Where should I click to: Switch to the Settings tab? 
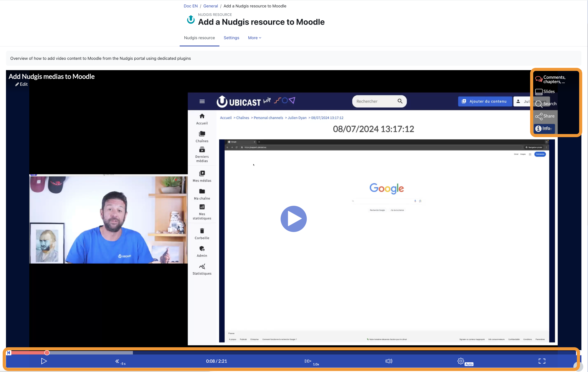pos(231,38)
